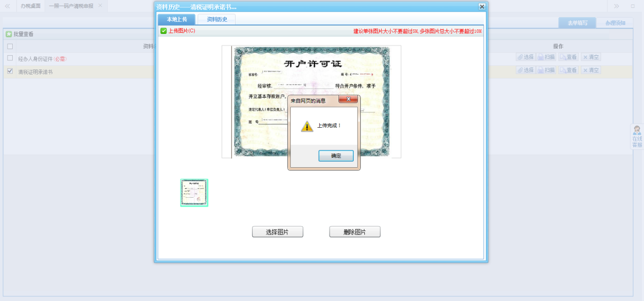Screen dimensions: 644x301
Task: Click the 删除图片 button
Action: coord(354,232)
